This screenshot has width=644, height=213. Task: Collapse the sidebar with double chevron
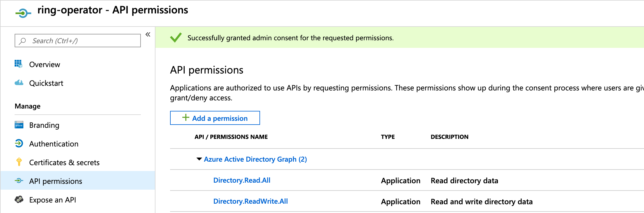click(148, 34)
